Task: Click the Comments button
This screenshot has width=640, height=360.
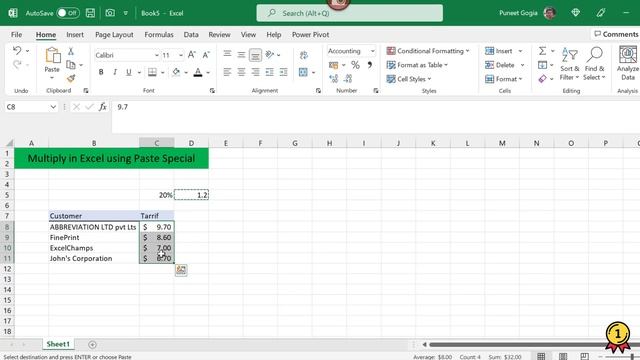Action: 616,34
